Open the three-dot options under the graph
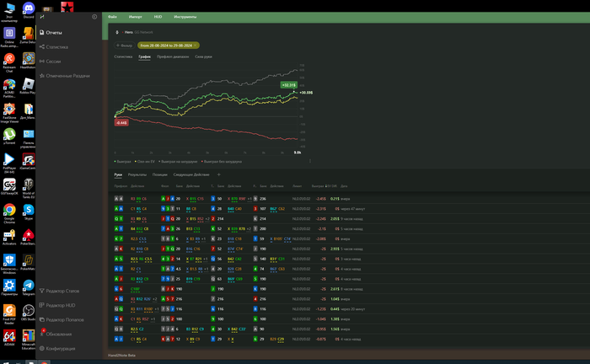The width and height of the screenshot is (590, 364). pyautogui.click(x=310, y=161)
